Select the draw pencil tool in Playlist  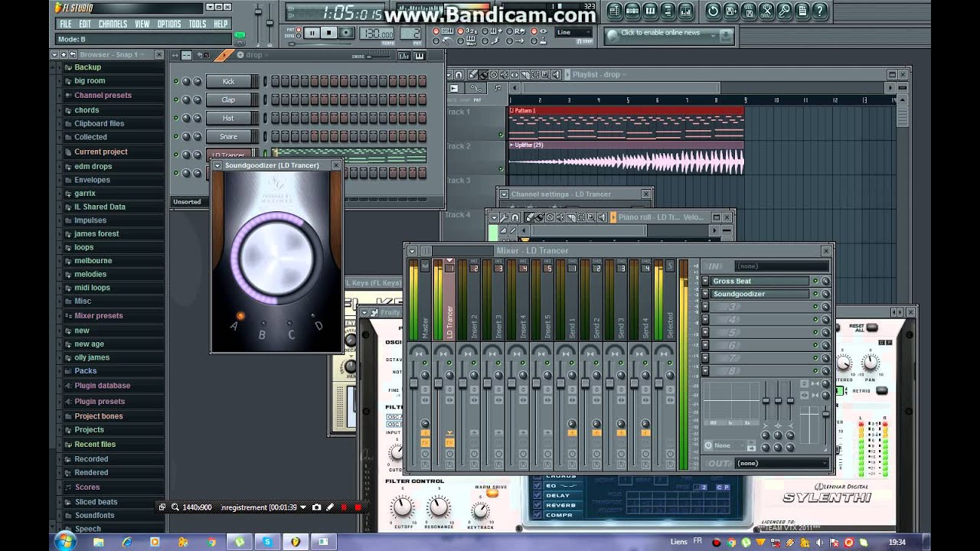[x=473, y=75]
